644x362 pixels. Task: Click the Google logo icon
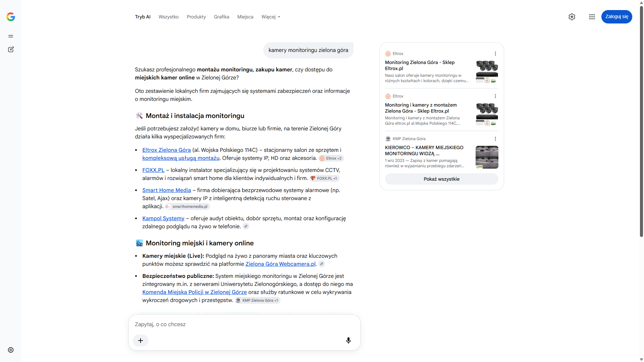click(11, 17)
